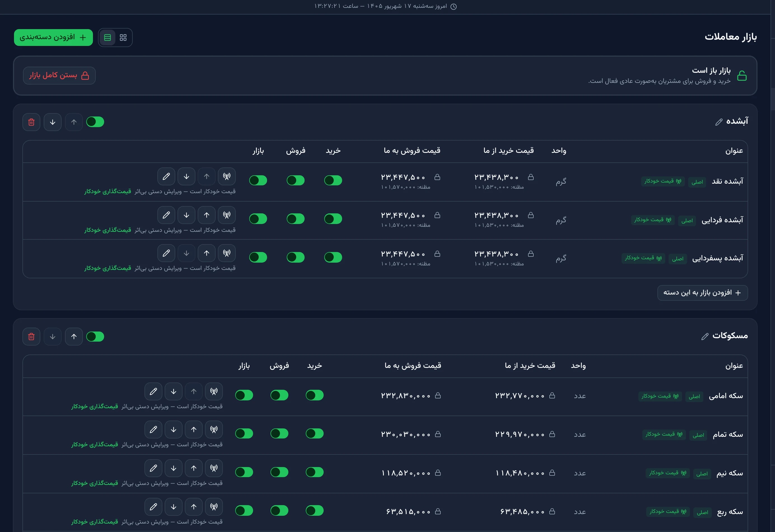This screenshot has width=775, height=532.
Task: Toggle خرید switch for آبشده نقد
Action: click(333, 180)
